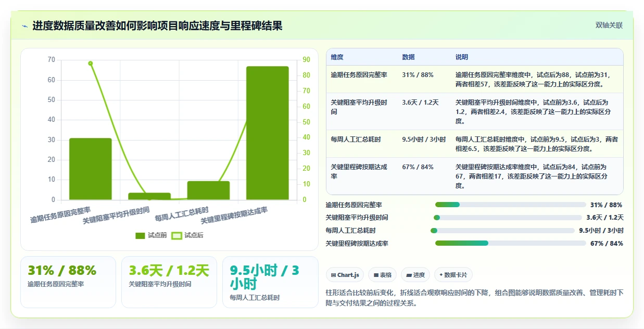Click the progress value 31% / 88%
Viewport: 644px width, 329px height.
(606, 205)
